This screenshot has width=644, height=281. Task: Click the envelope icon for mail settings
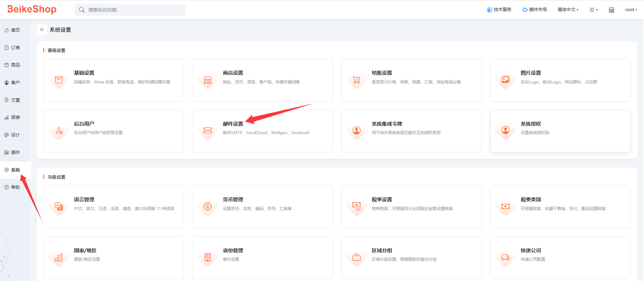point(208,130)
